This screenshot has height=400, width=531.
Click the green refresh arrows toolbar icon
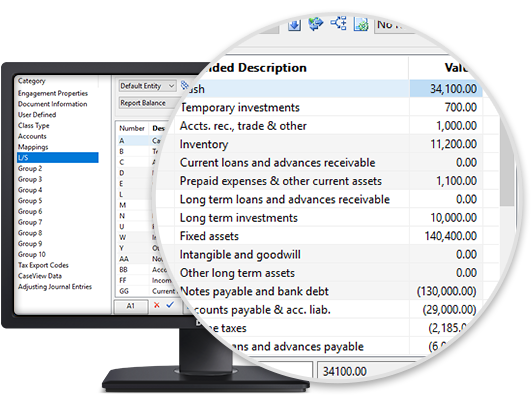[x=316, y=24]
